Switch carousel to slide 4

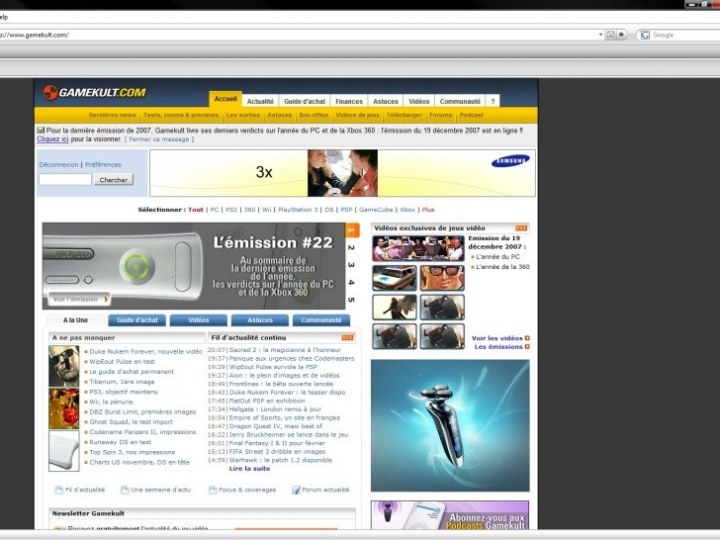coord(351,282)
